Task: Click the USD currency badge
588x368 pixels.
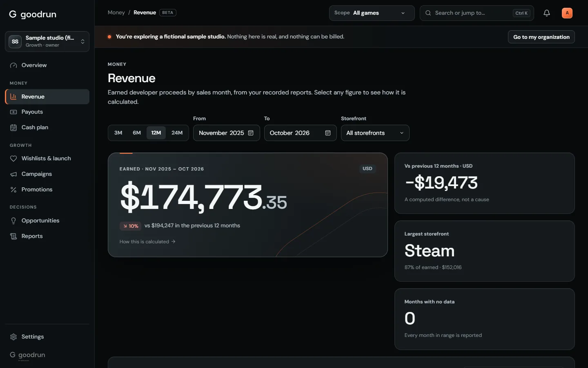Action: (x=367, y=169)
